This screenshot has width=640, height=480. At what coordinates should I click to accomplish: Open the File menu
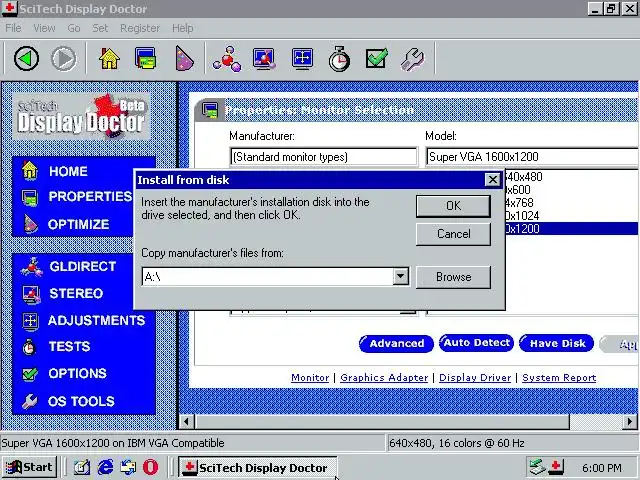tap(13, 28)
